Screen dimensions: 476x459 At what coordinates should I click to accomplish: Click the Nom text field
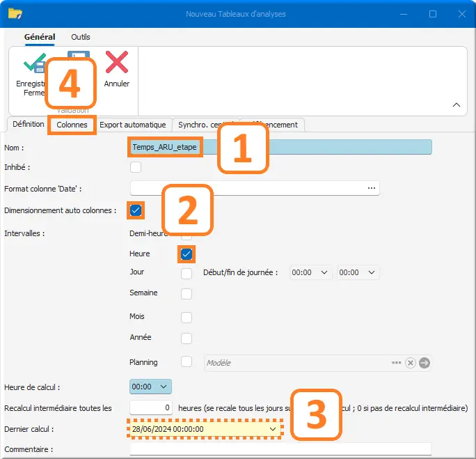coord(280,147)
